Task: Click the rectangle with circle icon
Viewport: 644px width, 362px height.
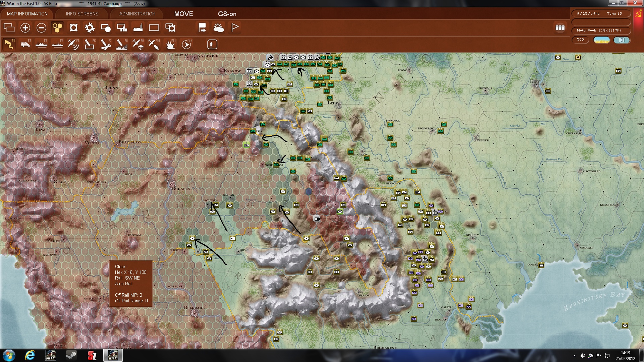Action: click(106, 28)
